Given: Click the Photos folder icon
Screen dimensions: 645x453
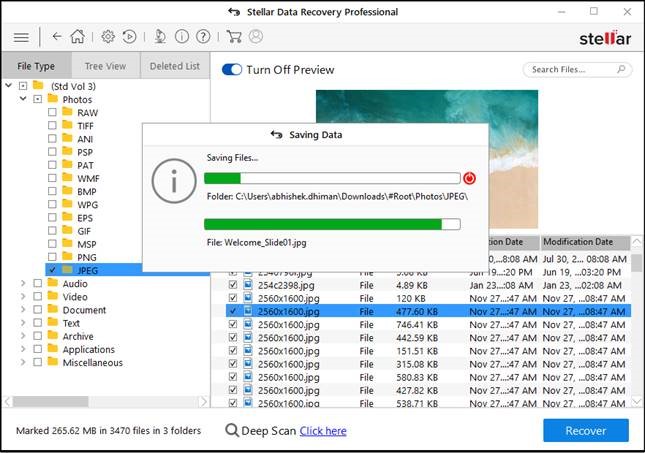Looking at the screenshot, I should coord(52,99).
